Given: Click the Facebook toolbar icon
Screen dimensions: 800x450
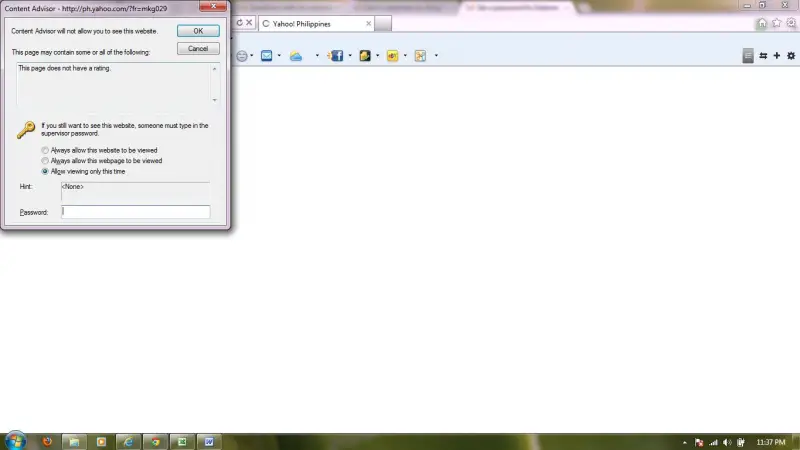Looking at the screenshot, I should click(x=337, y=56).
